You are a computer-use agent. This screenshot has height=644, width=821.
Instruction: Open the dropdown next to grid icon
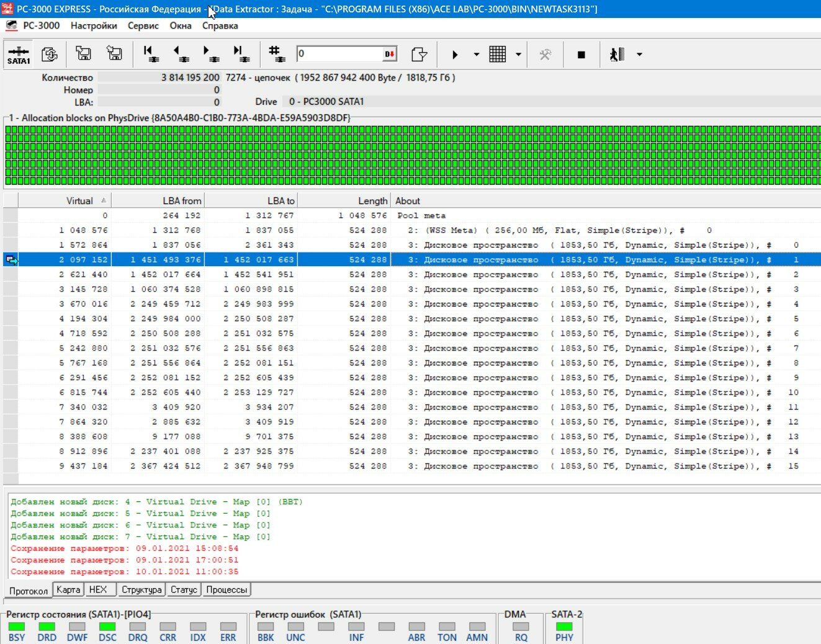[x=518, y=55]
